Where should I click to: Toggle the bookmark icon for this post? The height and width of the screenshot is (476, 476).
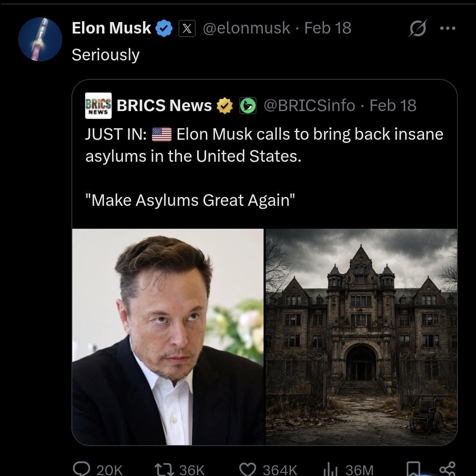tap(413, 468)
